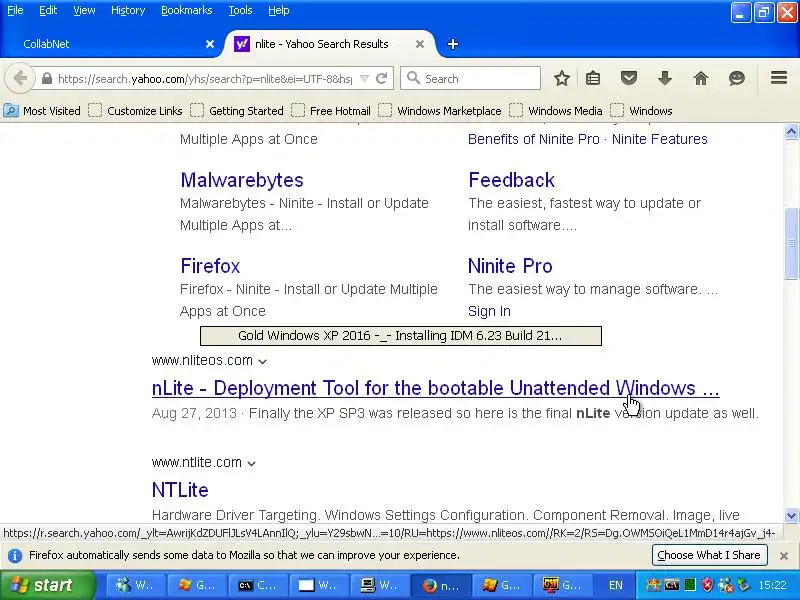This screenshot has width=800, height=600.
Task: Click in the URL address field
Action: pyautogui.click(x=204, y=79)
